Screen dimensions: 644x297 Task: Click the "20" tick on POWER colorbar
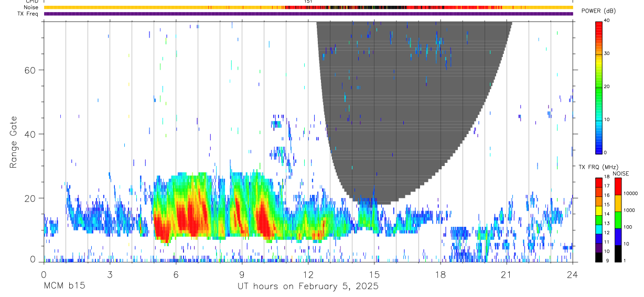pos(607,86)
